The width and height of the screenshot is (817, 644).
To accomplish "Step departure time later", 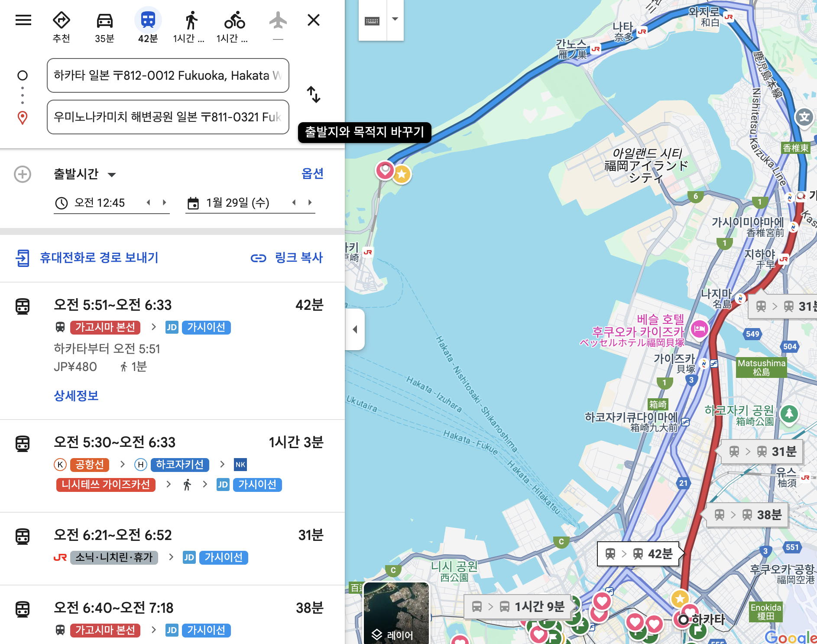I will coord(165,202).
